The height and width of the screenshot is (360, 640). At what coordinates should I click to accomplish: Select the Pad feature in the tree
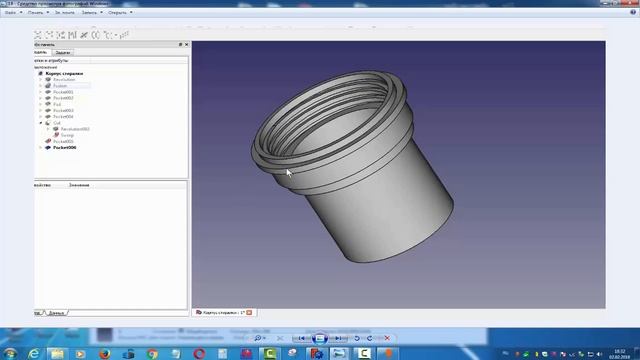57,104
